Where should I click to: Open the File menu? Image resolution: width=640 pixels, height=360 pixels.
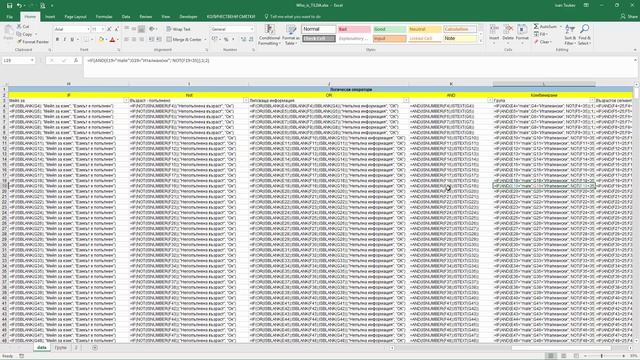click(x=9, y=17)
